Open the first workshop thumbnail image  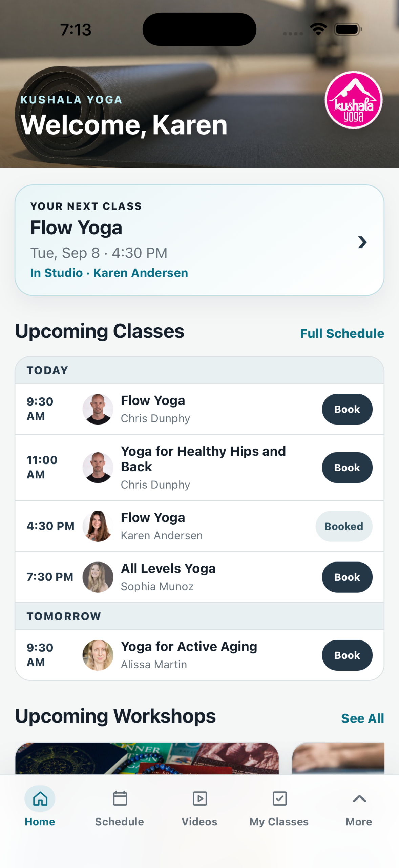click(147, 758)
